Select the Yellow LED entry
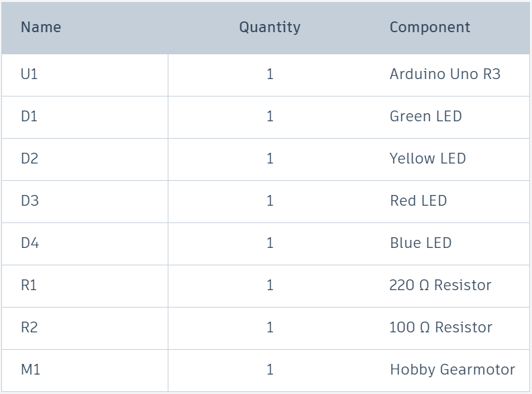This screenshot has width=532, height=394. click(x=427, y=159)
